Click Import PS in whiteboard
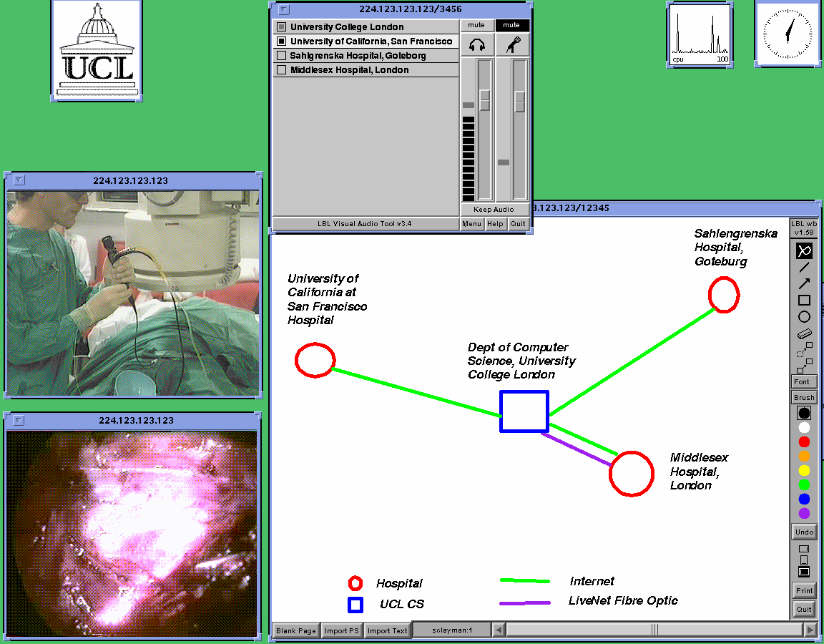824x644 pixels. 342,631
